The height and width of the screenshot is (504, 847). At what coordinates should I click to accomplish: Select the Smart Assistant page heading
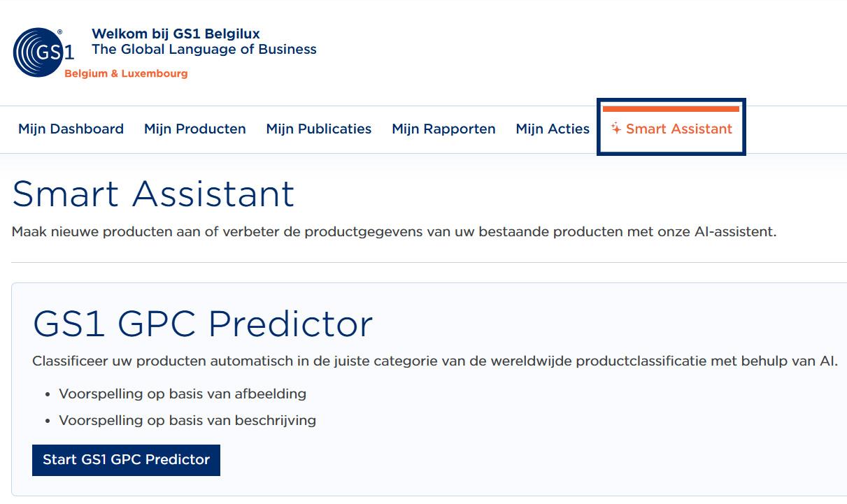pyautogui.click(x=152, y=194)
